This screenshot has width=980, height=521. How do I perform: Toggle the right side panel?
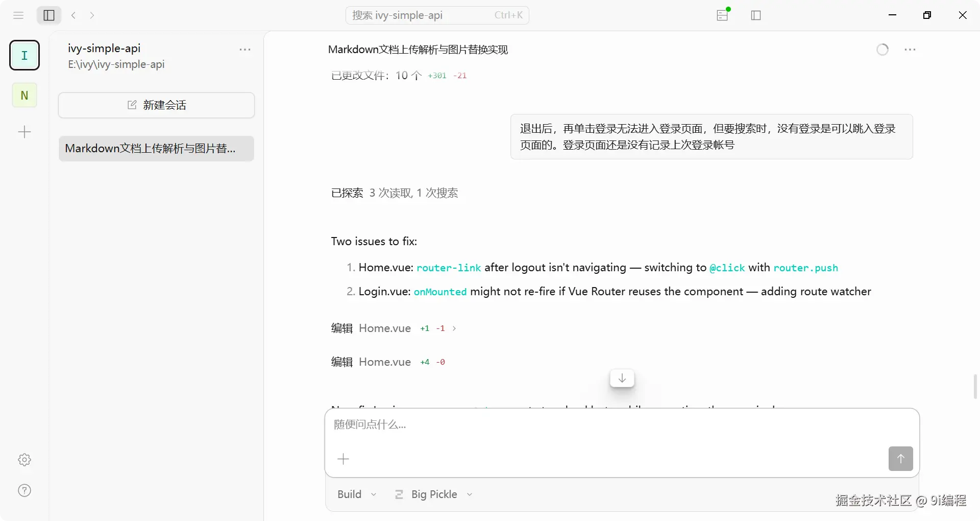point(756,15)
